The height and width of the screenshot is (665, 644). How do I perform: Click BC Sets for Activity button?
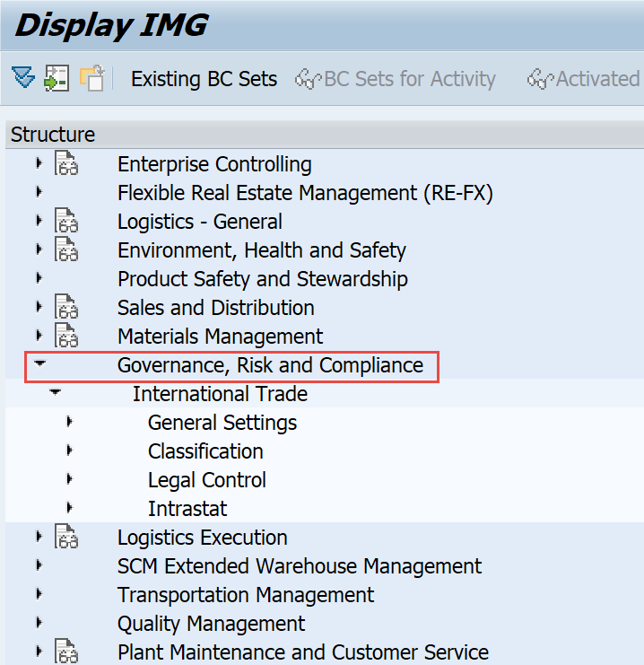point(396,79)
